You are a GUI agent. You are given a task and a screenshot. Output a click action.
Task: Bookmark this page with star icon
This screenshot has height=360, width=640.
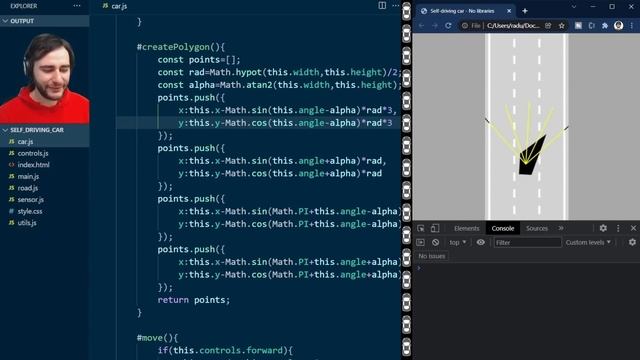pyautogui.click(x=562, y=26)
